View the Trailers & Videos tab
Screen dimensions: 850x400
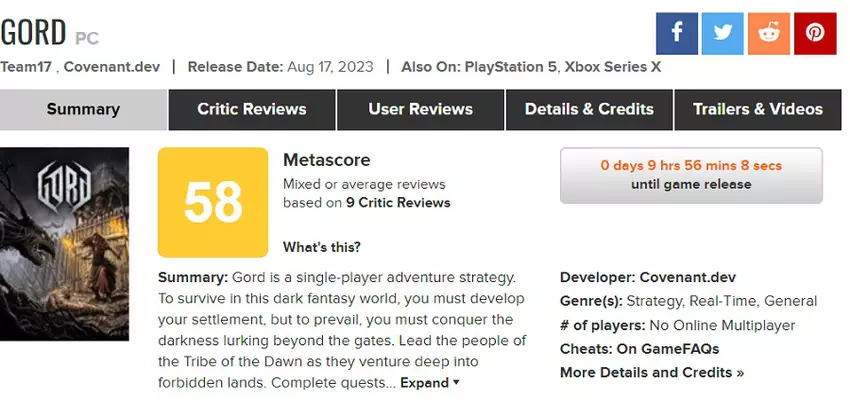(x=758, y=109)
